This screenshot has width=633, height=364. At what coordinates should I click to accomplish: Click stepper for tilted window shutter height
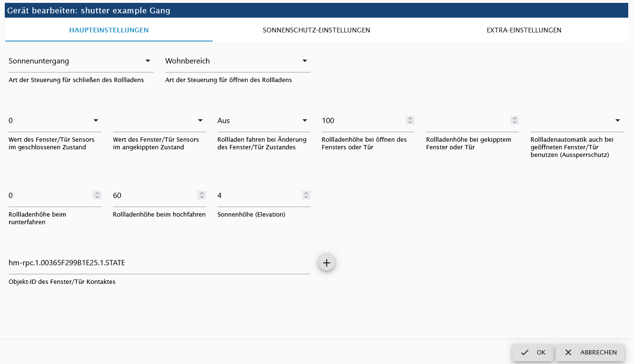514,121
